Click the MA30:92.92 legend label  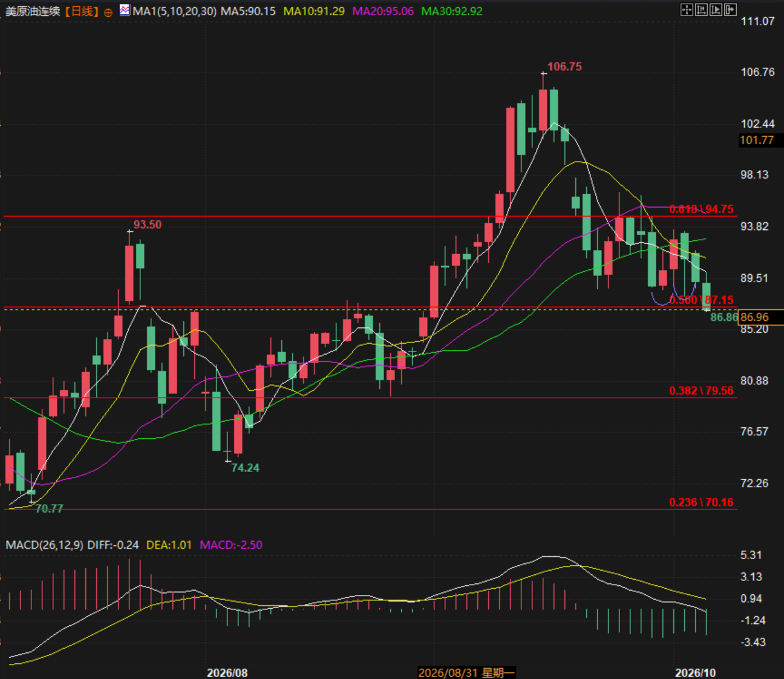[x=452, y=11]
